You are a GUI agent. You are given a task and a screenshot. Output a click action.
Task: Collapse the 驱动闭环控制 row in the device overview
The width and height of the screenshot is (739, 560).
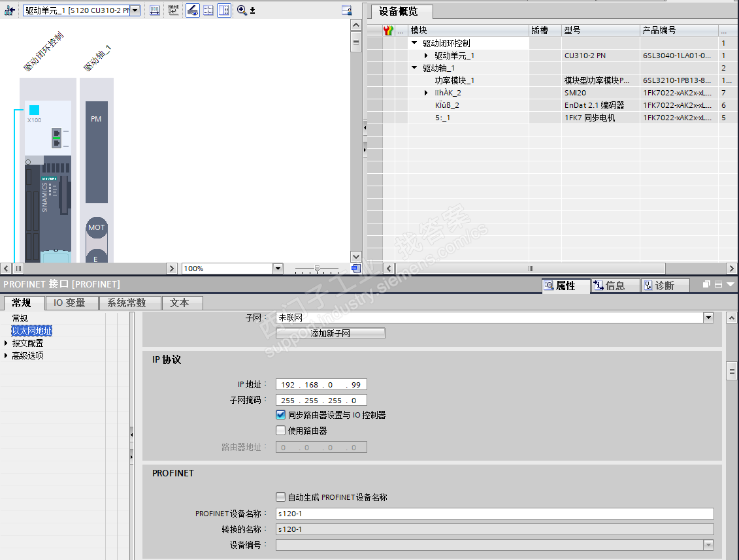(414, 43)
